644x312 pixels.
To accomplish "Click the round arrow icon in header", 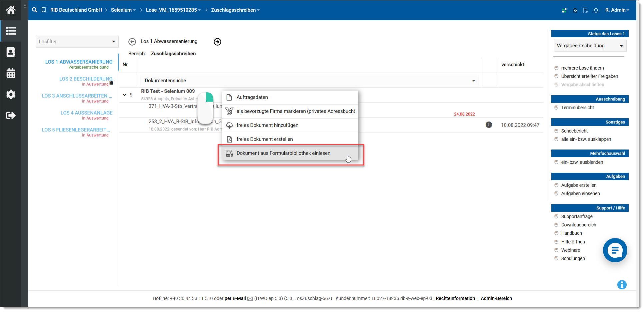I will pyautogui.click(x=575, y=10).
